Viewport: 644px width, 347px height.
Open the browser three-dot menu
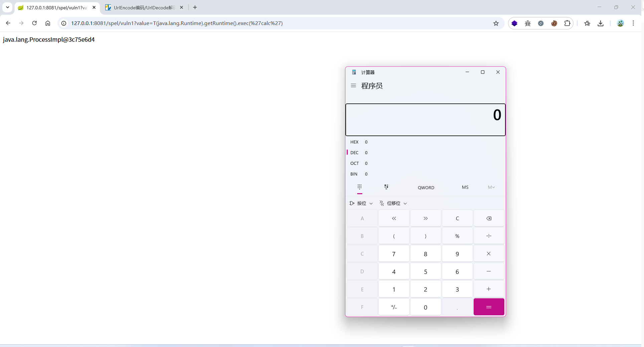tap(633, 23)
